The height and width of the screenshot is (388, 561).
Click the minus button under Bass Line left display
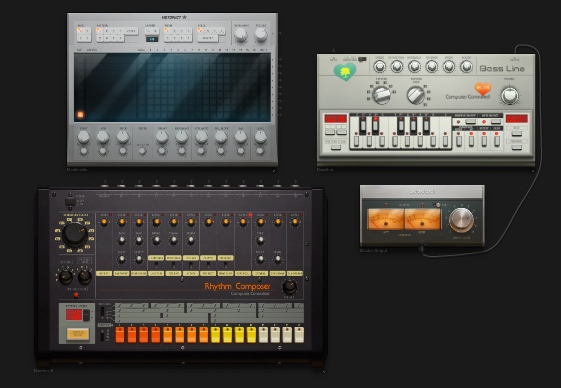(330, 131)
